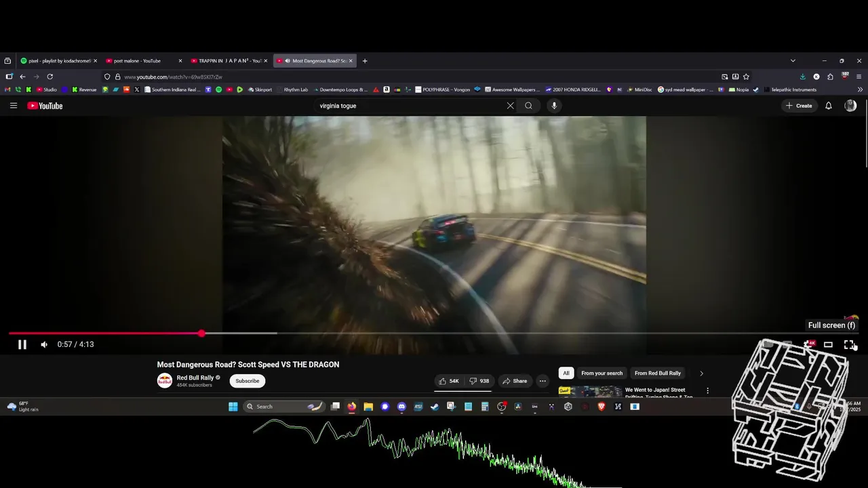Viewport: 868px width, 488px height.
Task: Select 'From Red Bull Rally' chip
Action: pos(658,373)
